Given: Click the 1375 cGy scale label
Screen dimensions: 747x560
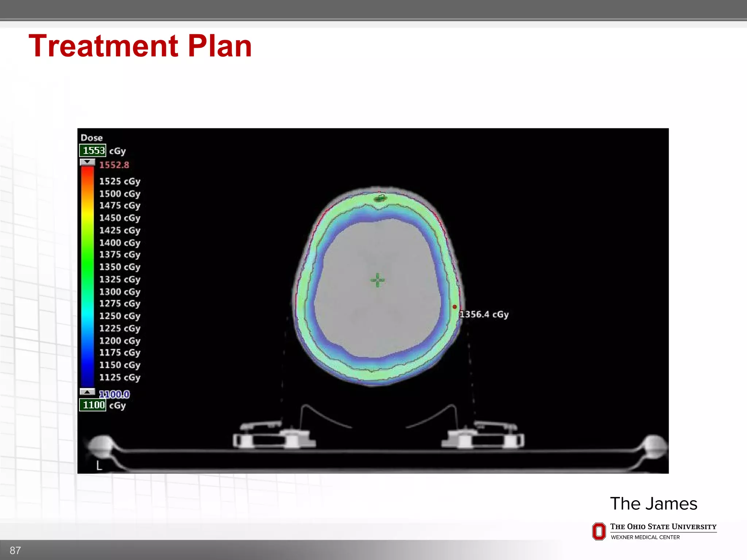Looking at the screenshot, I should point(120,255).
